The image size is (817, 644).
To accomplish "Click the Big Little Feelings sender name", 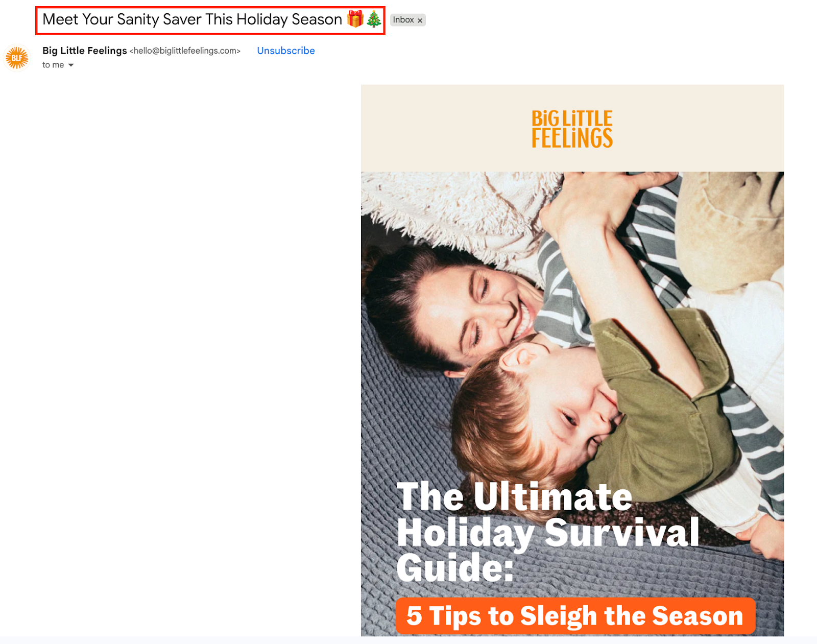I will [x=85, y=51].
